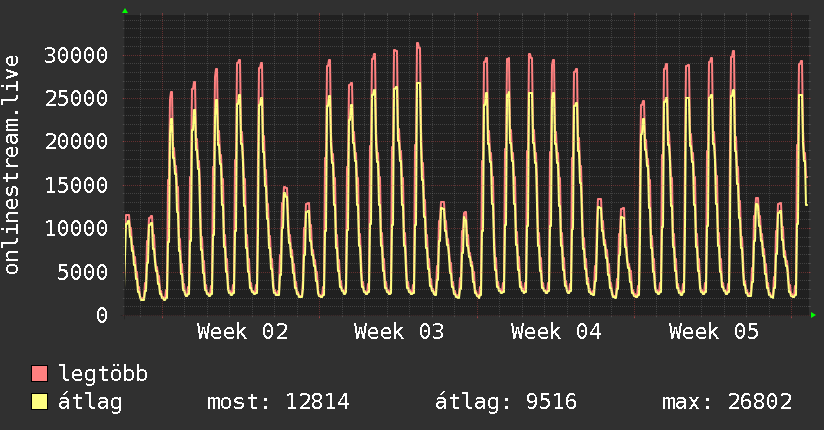Click the onlinestream.live vertical axis title
Screen dimensions: 824x430
(11, 165)
